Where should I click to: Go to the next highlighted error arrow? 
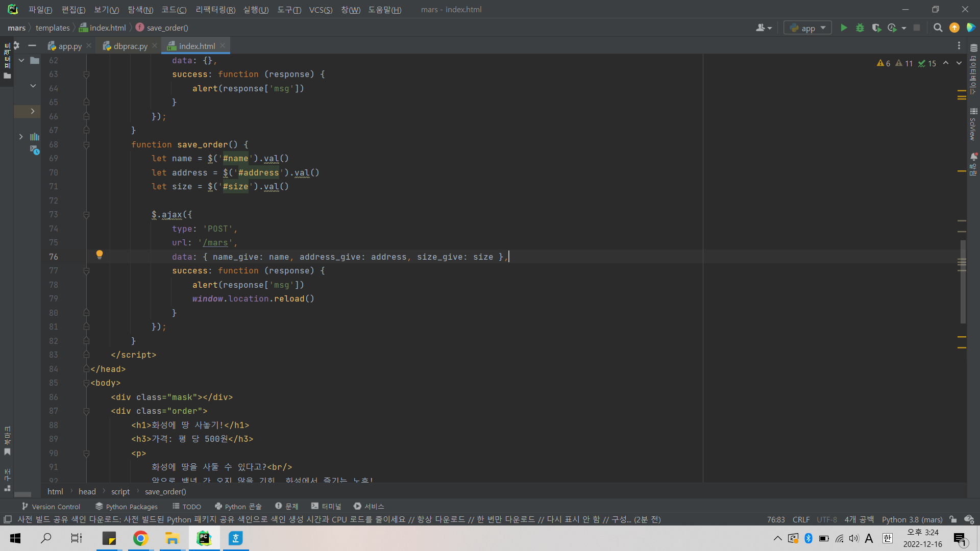959,63
